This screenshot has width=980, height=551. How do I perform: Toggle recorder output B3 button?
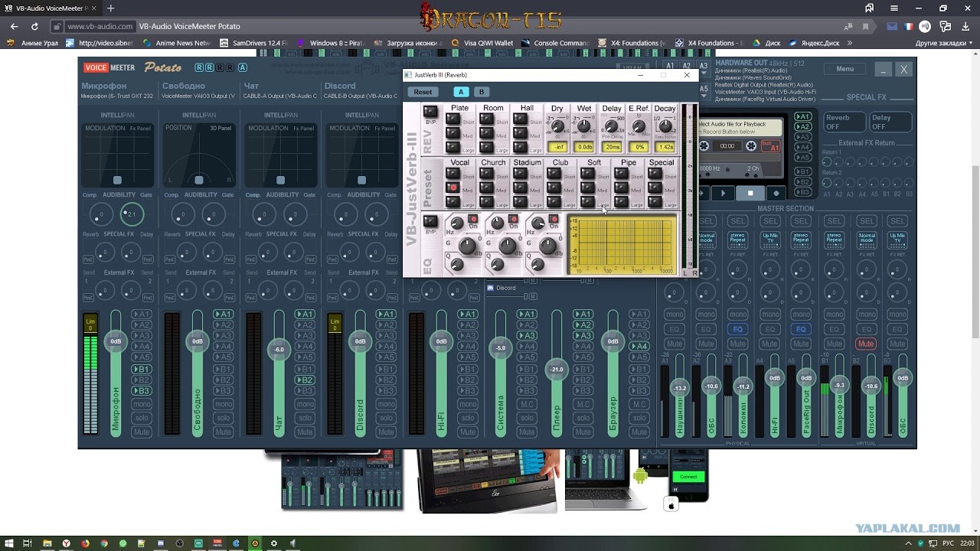tap(802, 192)
